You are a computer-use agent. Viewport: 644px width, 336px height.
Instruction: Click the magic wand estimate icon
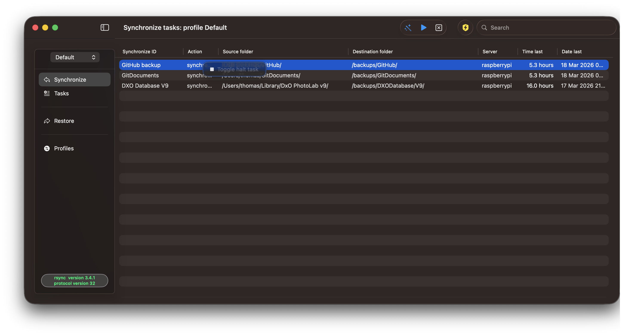(408, 27)
